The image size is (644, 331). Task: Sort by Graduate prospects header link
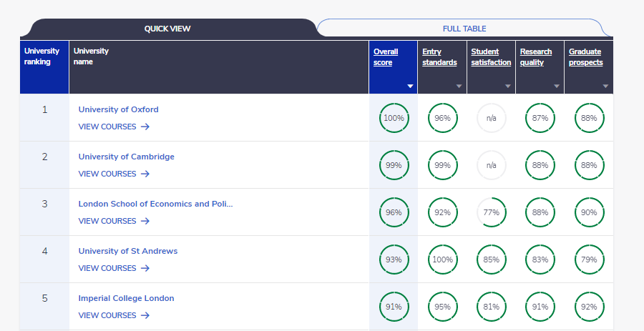585,57
